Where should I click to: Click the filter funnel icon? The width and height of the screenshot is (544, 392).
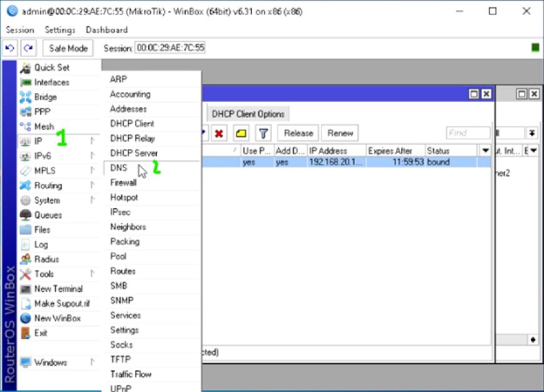click(x=263, y=133)
